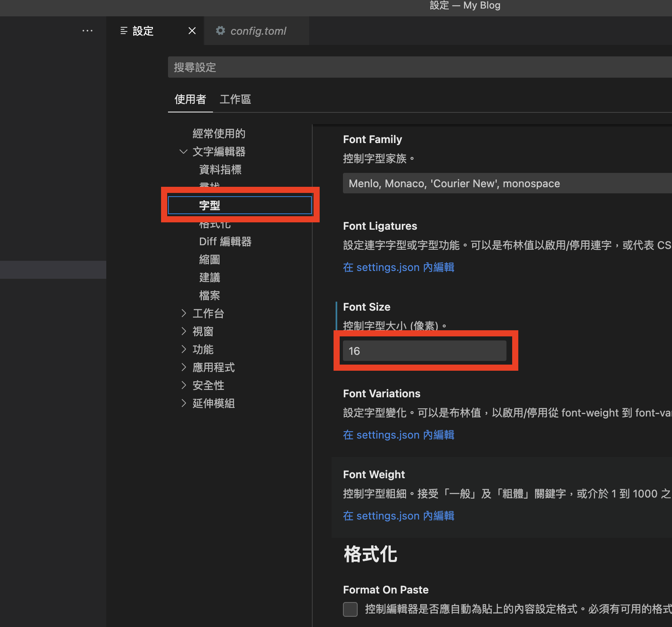Select the 使用者 settings tab
The width and height of the screenshot is (672, 627).
(190, 99)
